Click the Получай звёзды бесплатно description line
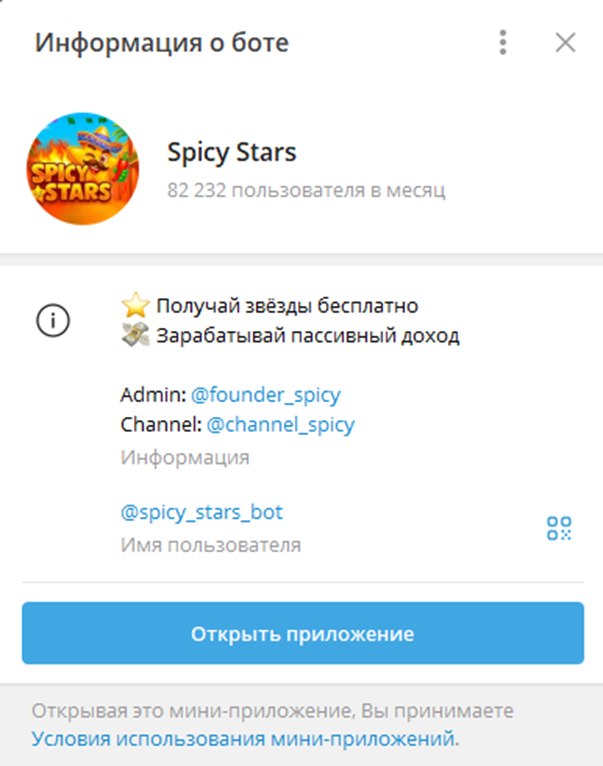Image resolution: width=603 pixels, height=766 pixels. click(x=287, y=306)
